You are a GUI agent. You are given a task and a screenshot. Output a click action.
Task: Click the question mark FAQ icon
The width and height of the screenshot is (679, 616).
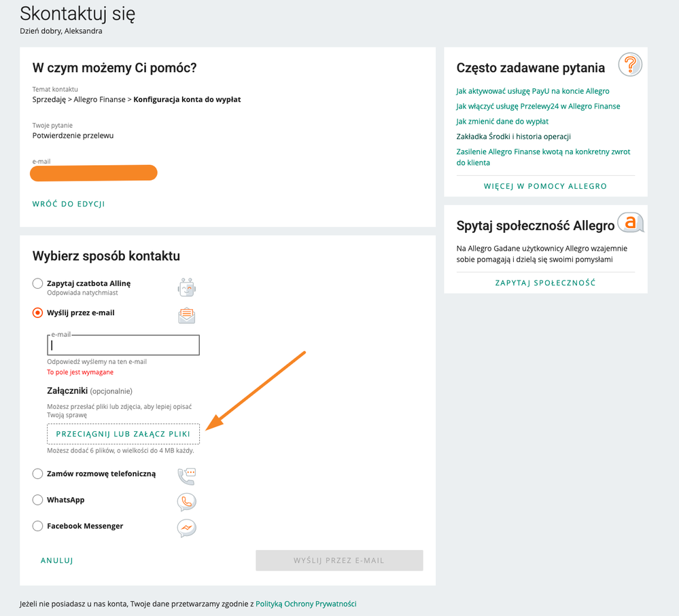point(630,65)
